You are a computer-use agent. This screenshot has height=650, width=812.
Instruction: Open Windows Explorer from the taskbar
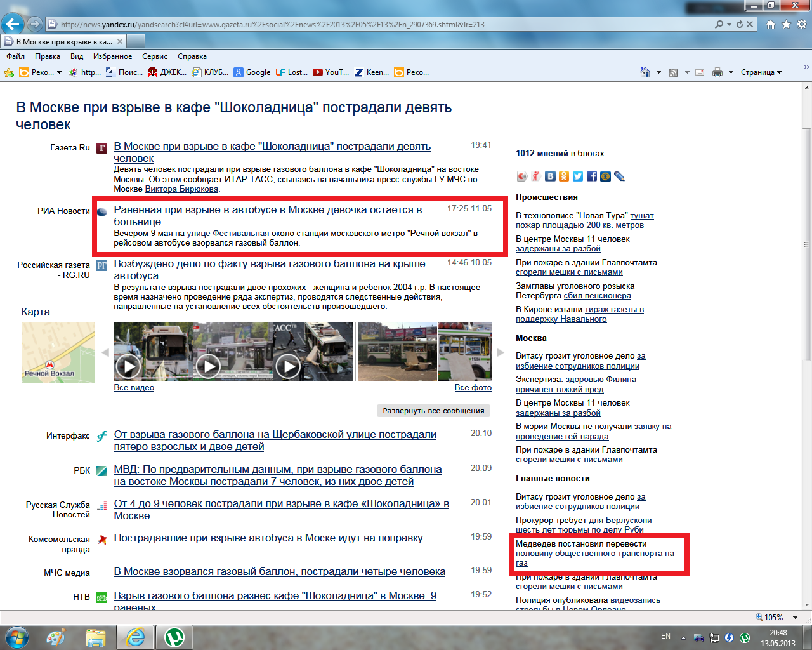pos(95,637)
